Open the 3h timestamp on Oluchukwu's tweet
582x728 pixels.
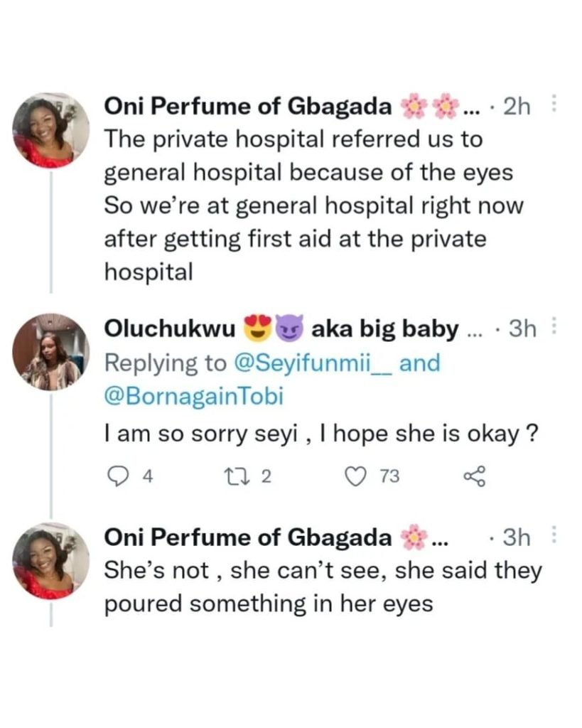coord(522,328)
